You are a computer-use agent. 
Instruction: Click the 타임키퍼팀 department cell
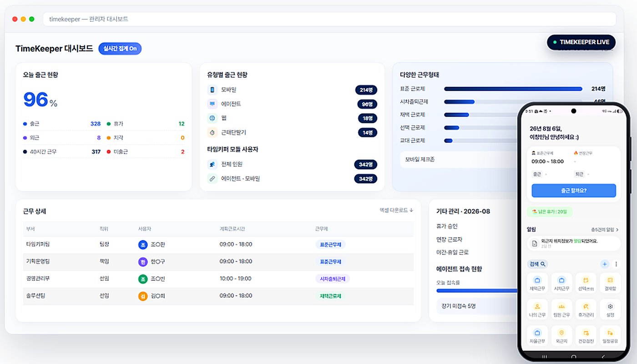(38, 244)
